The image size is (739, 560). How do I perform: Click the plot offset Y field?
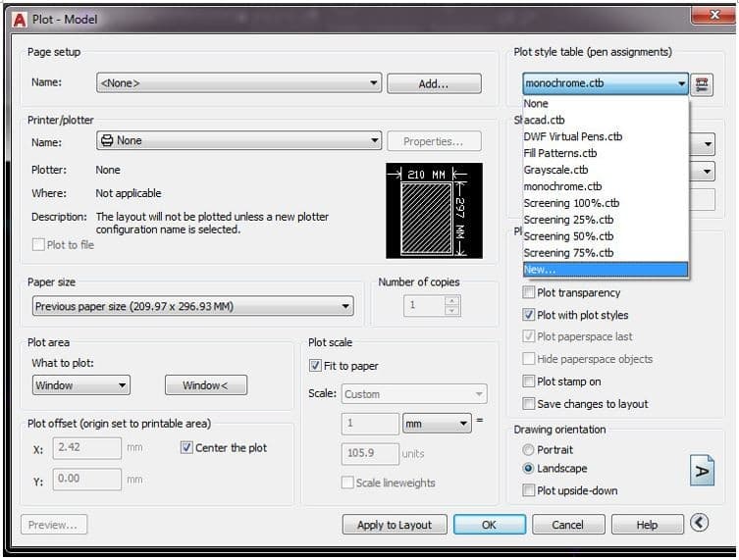click(87, 479)
